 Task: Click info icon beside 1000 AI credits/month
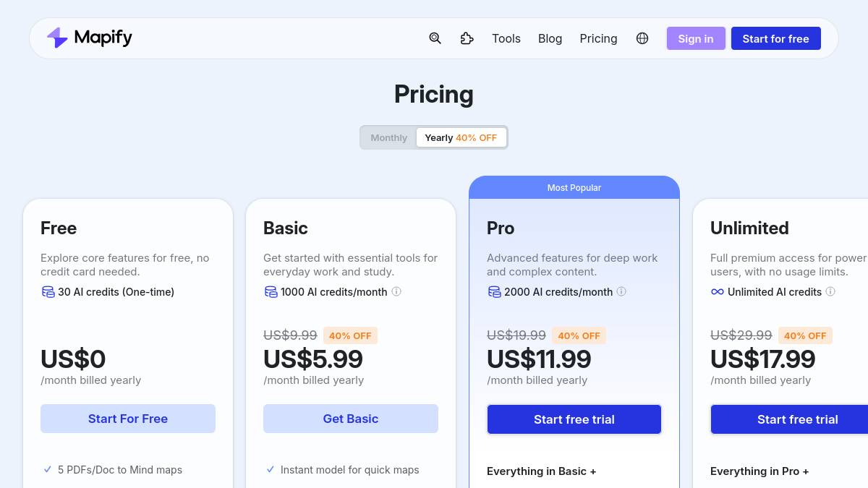pos(396,291)
